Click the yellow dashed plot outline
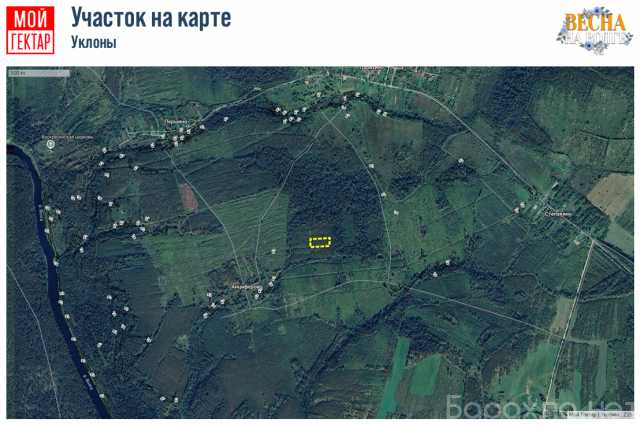640x426 pixels. point(320,242)
